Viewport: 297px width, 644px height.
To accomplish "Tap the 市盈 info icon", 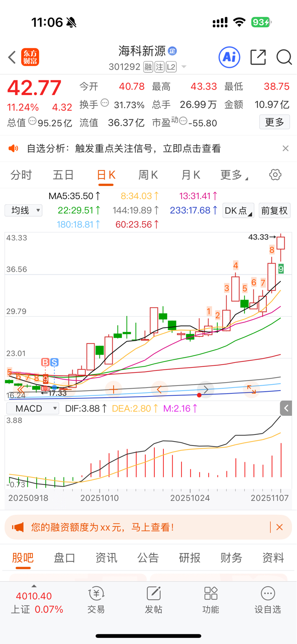I will tap(183, 121).
